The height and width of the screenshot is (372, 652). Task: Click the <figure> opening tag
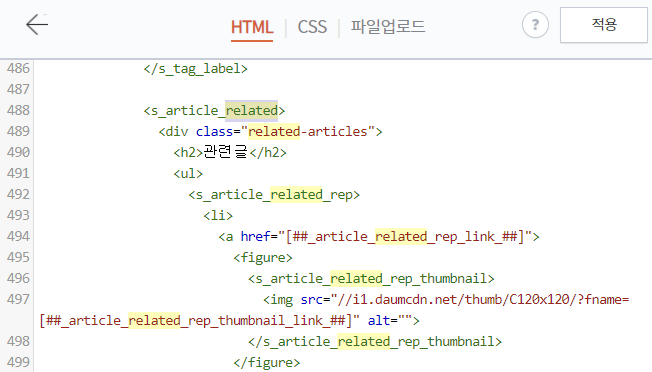click(263, 258)
